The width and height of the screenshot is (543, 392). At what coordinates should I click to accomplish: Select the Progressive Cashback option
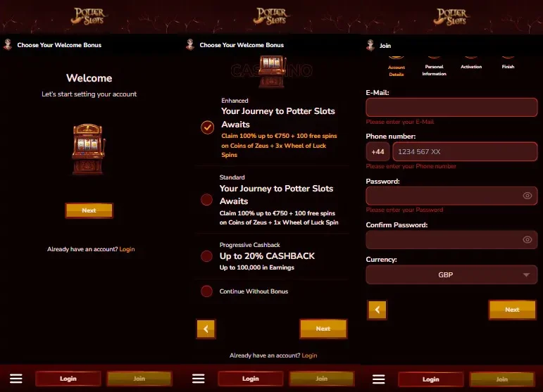(x=207, y=256)
